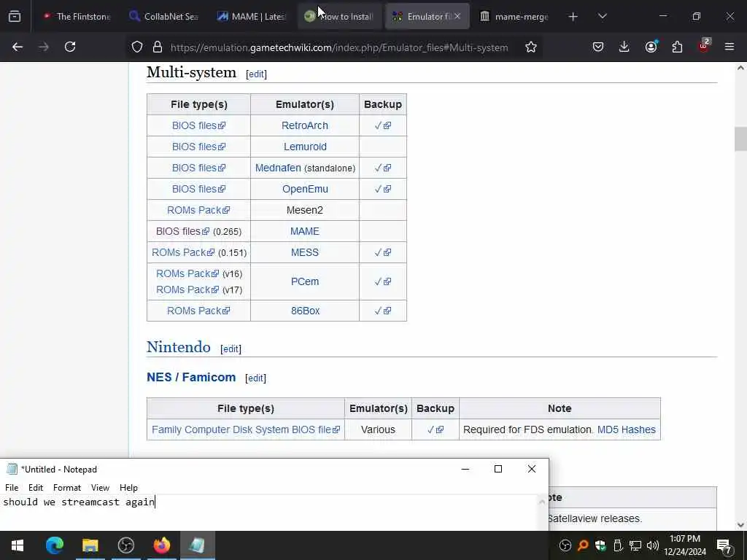The height and width of the screenshot is (560, 747).
Task: Open Windows Start menu
Action: point(18,545)
